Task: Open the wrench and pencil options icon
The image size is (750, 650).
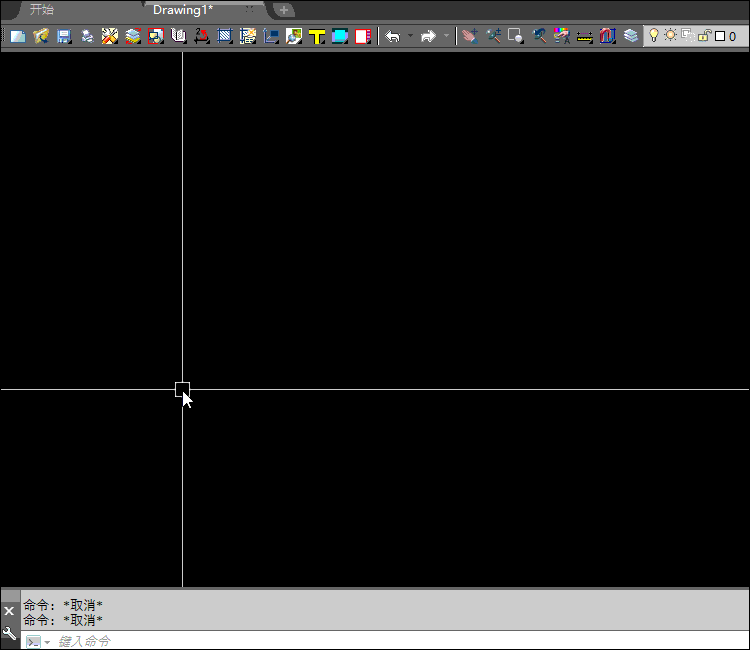Action: [x=110, y=36]
